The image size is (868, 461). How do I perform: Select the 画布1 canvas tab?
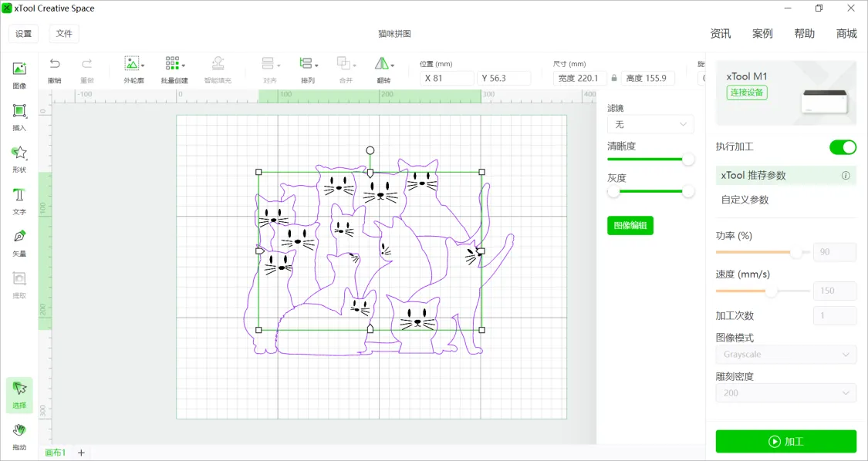coord(56,453)
